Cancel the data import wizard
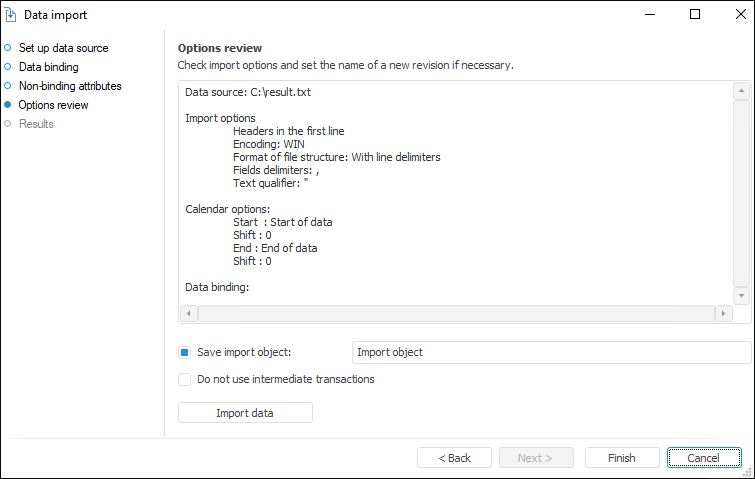 (704, 458)
